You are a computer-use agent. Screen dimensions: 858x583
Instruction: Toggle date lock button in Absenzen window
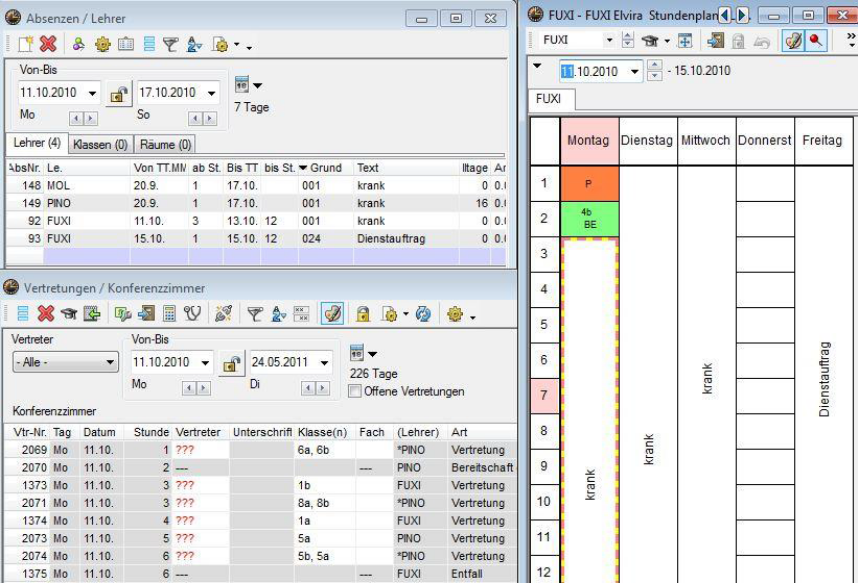119,94
